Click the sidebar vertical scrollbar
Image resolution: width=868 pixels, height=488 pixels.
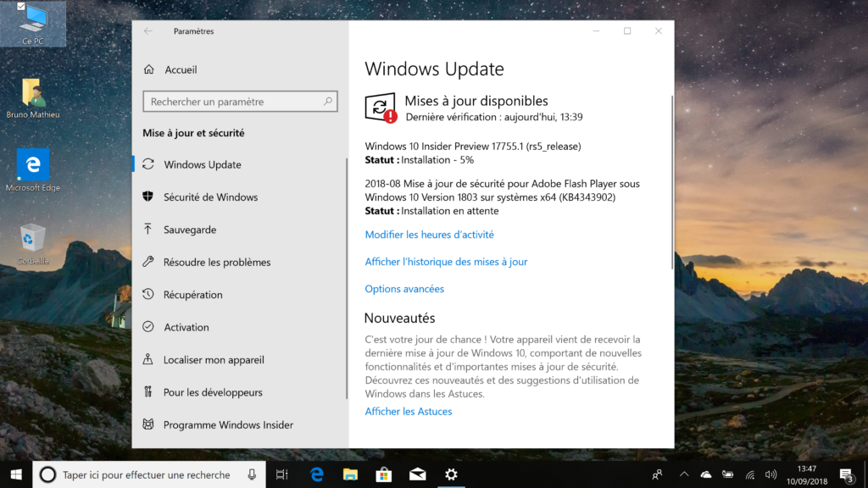(347, 278)
